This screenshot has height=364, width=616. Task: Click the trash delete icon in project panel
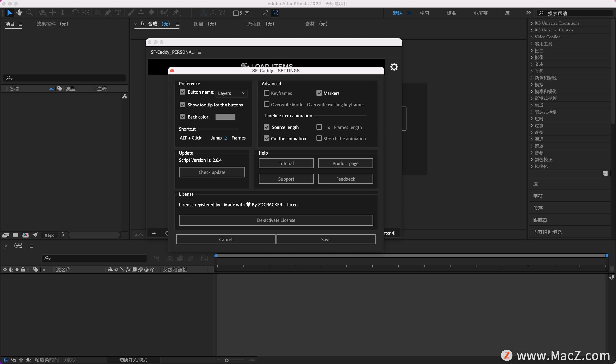coord(63,235)
